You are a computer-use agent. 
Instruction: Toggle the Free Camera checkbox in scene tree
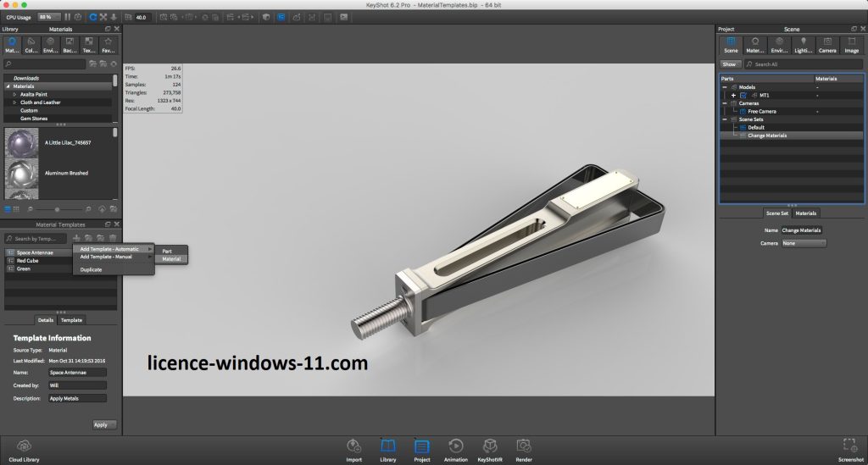point(742,112)
